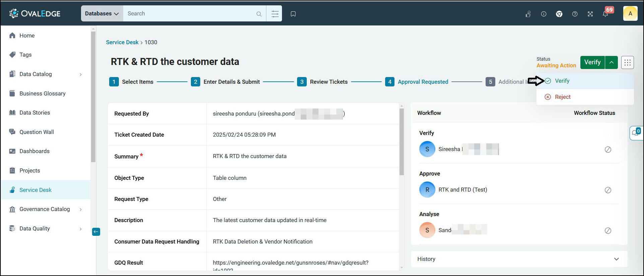The width and height of the screenshot is (644, 276).
Task: Toggle the Verify button caret
Action: (x=612, y=62)
